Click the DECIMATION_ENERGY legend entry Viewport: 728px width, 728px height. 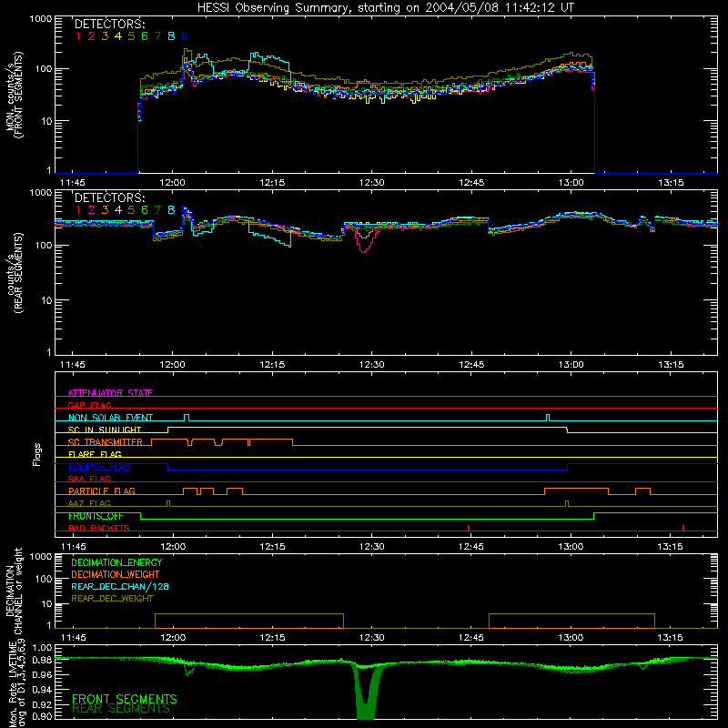(116, 562)
